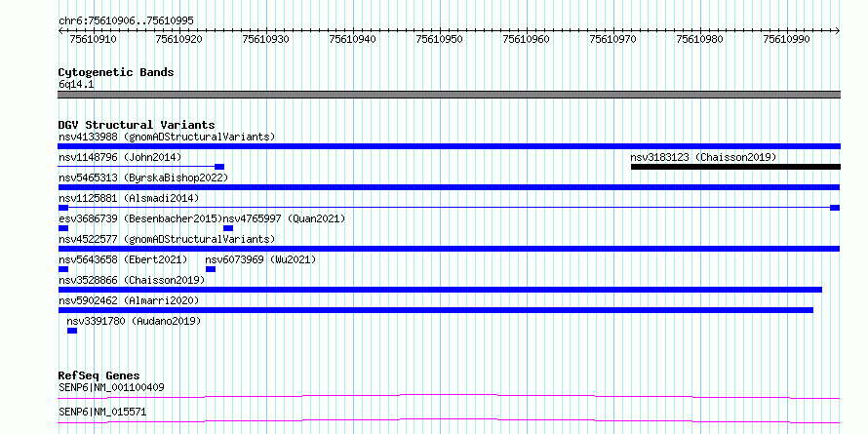This screenshot has width=868, height=434.
Task: Click the SENP6|NM_001100409 transcript label
Action: click(x=111, y=387)
